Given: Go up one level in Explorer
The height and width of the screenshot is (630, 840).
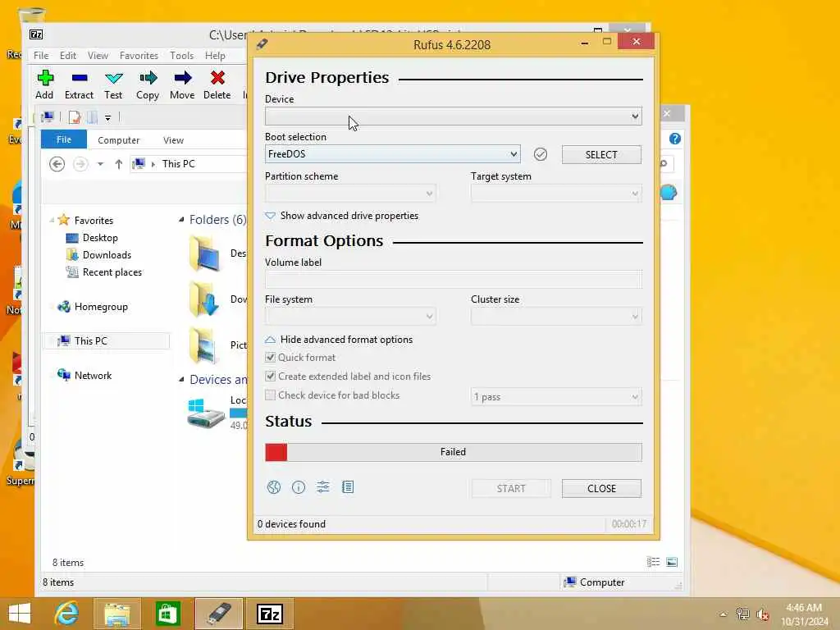Looking at the screenshot, I should pos(119,164).
